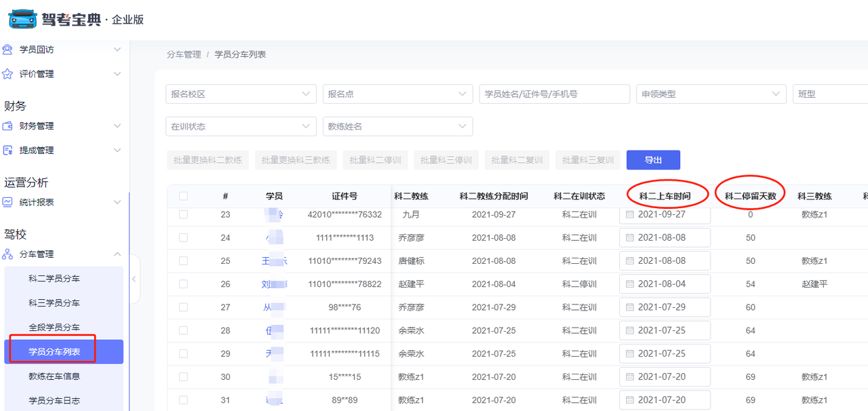Open the 在训状态 dropdown
868x411 pixels.
click(x=241, y=127)
